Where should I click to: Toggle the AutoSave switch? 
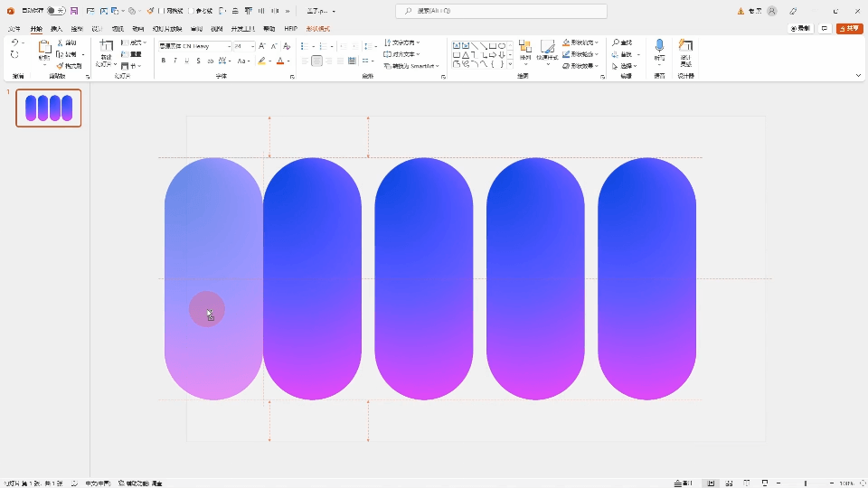pyautogui.click(x=55, y=11)
